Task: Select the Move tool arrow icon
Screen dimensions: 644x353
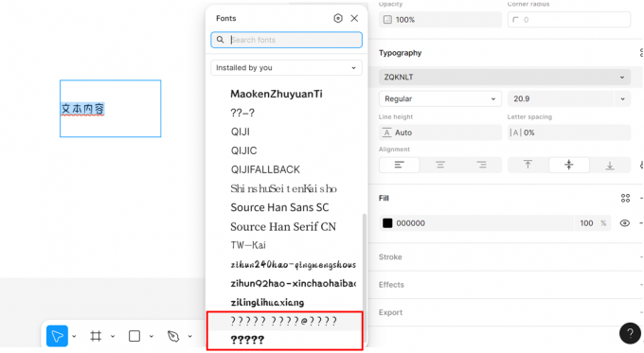Action: (57, 336)
